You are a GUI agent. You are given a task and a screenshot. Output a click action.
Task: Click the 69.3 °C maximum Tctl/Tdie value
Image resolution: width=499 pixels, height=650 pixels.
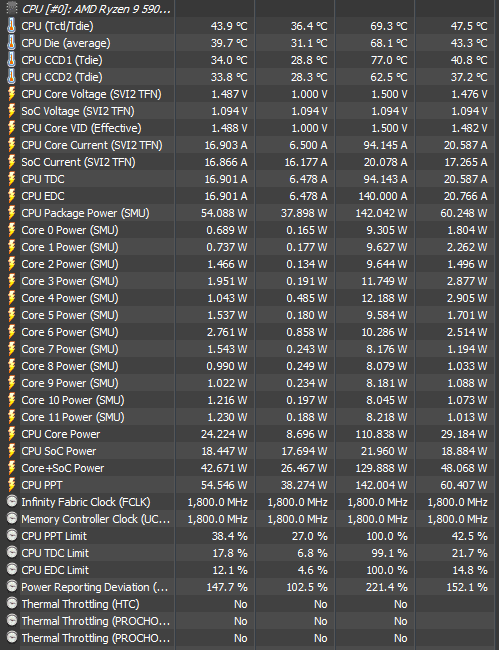click(389, 26)
